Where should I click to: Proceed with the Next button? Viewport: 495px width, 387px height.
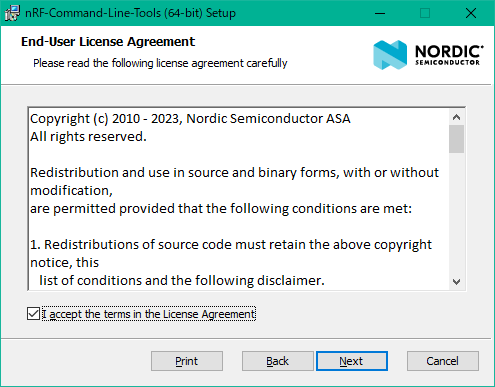click(x=352, y=361)
